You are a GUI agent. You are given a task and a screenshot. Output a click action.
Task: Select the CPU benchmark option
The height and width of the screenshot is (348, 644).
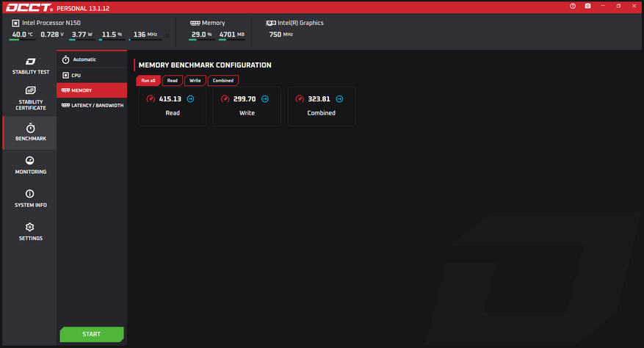point(92,75)
